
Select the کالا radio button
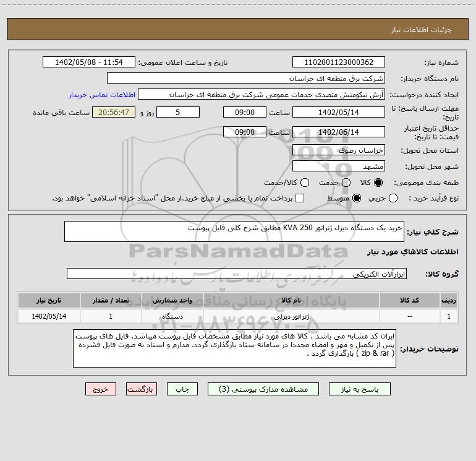(x=378, y=183)
